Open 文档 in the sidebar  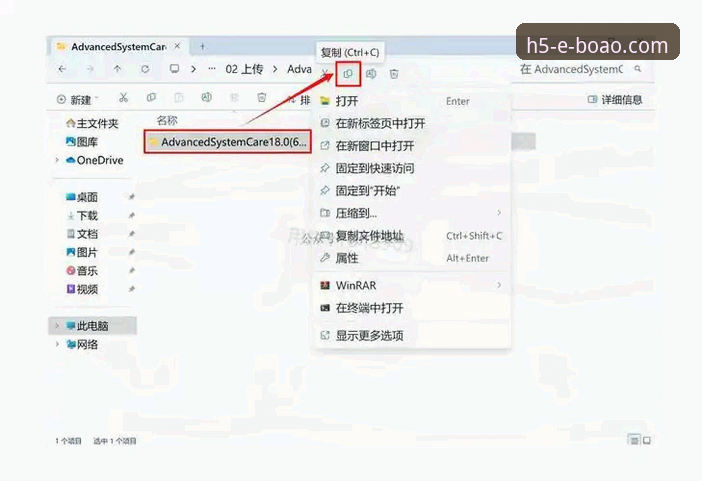click(82, 234)
